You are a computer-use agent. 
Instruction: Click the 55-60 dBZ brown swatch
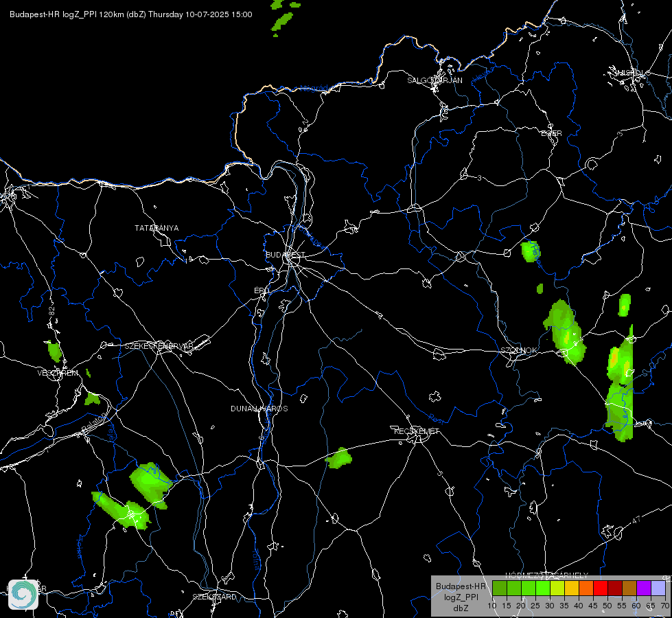(629, 588)
